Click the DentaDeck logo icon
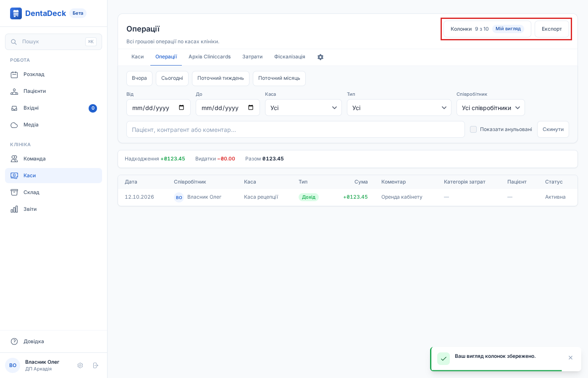588x378 pixels. 16,13
